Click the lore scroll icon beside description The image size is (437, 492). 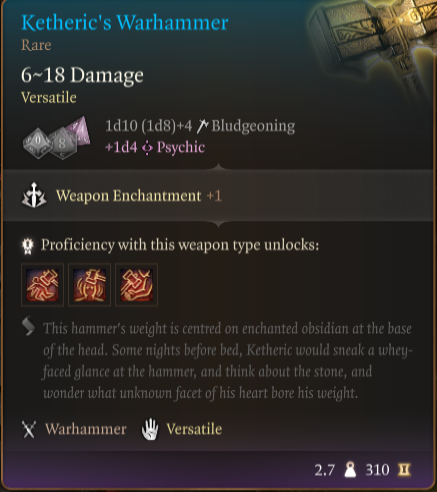point(29,326)
